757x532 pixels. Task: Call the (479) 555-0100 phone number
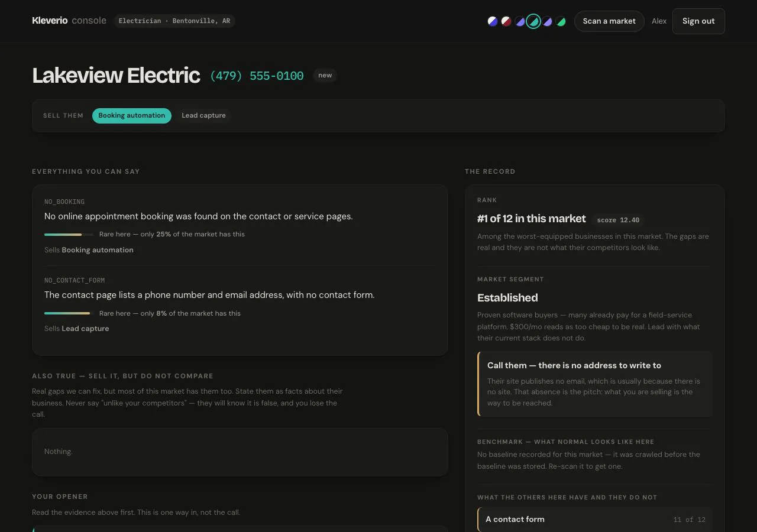tap(257, 76)
